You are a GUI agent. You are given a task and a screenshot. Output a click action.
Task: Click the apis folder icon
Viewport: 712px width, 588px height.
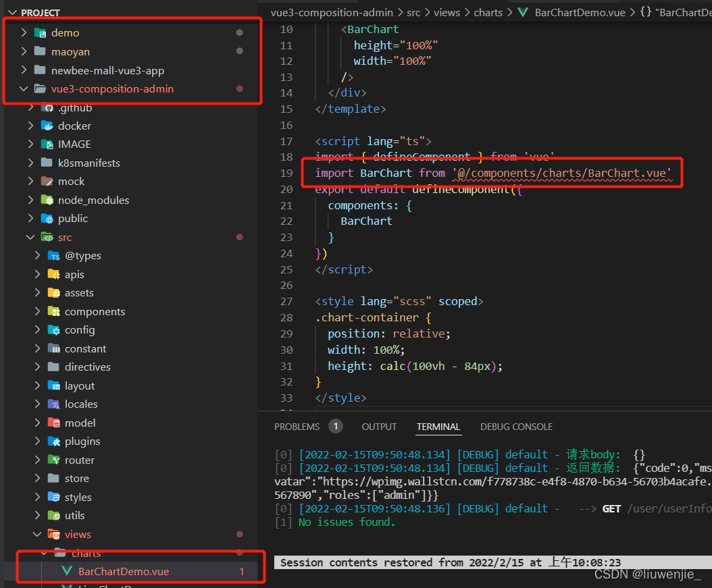click(53, 275)
